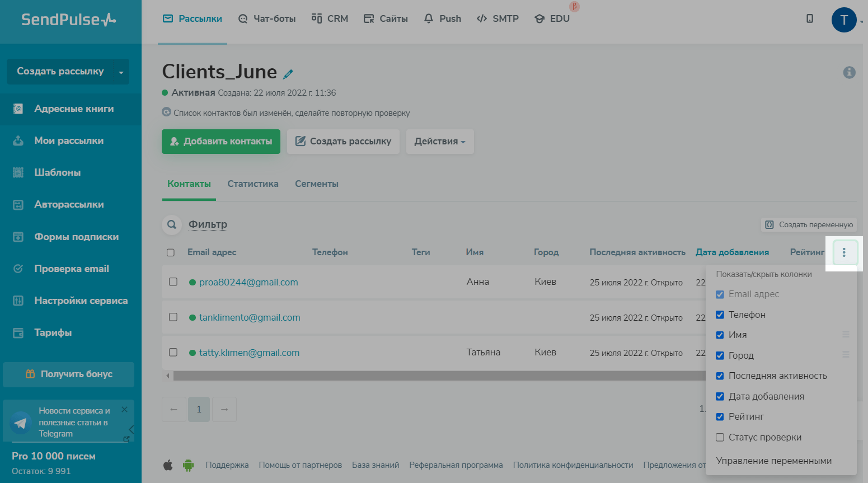Open the search magnifier next to Фильтр
Image resolution: width=868 pixels, height=483 pixels.
click(172, 224)
